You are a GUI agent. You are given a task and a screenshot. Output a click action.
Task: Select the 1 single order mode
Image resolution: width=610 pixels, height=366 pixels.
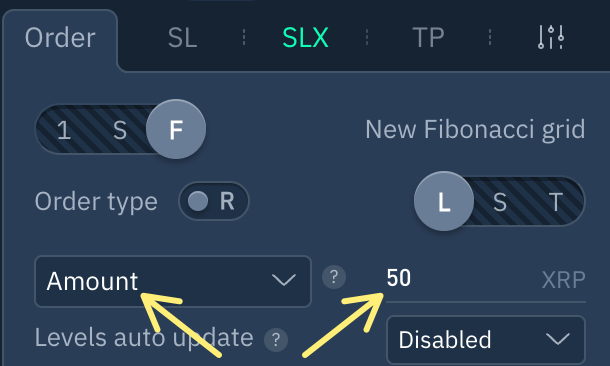pyautogui.click(x=64, y=130)
